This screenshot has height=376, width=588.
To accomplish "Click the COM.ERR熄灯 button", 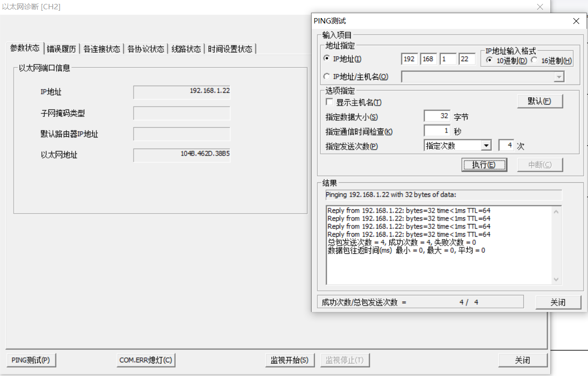I will pyautogui.click(x=146, y=360).
